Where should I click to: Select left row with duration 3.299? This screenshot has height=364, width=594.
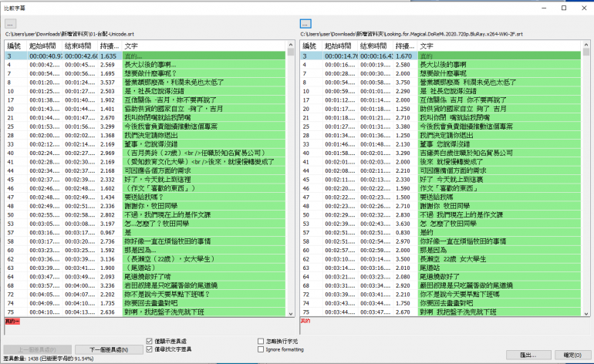tap(145, 126)
